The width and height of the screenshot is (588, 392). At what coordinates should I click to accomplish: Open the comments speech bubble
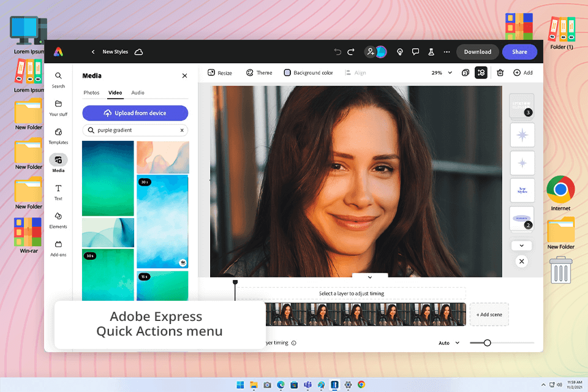click(x=415, y=52)
